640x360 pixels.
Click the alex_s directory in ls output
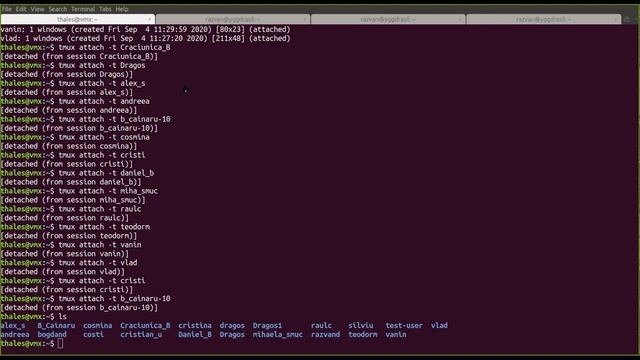click(x=13, y=326)
